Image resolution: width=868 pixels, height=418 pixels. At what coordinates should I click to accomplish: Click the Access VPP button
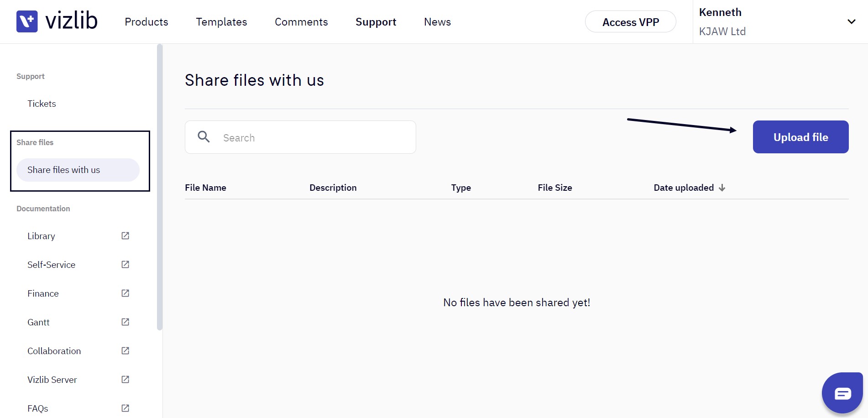tap(631, 21)
